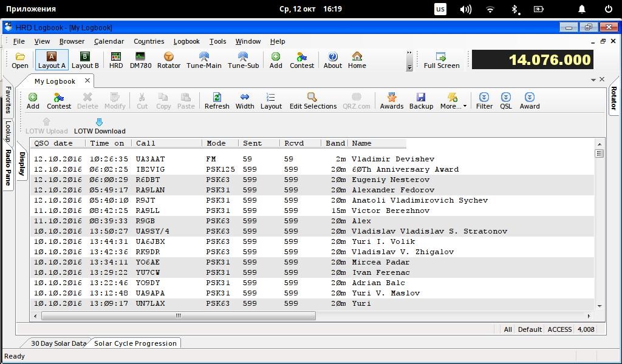
Task: Open Contest in the main toolbar
Action: 302,60
